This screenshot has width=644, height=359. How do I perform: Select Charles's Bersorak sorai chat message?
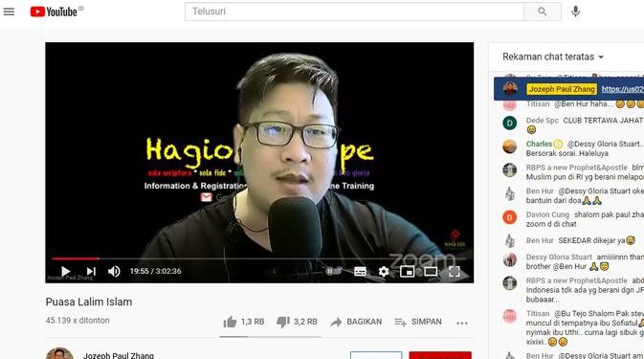(573, 148)
